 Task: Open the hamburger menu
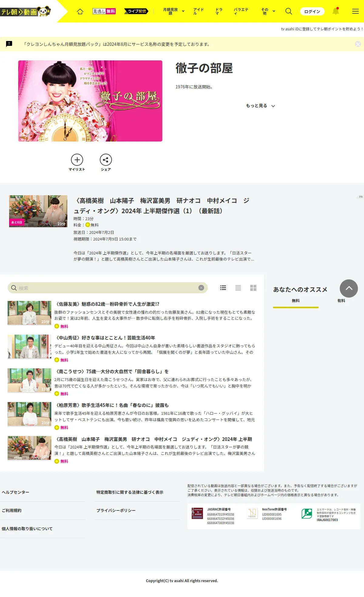coord(356,11)
